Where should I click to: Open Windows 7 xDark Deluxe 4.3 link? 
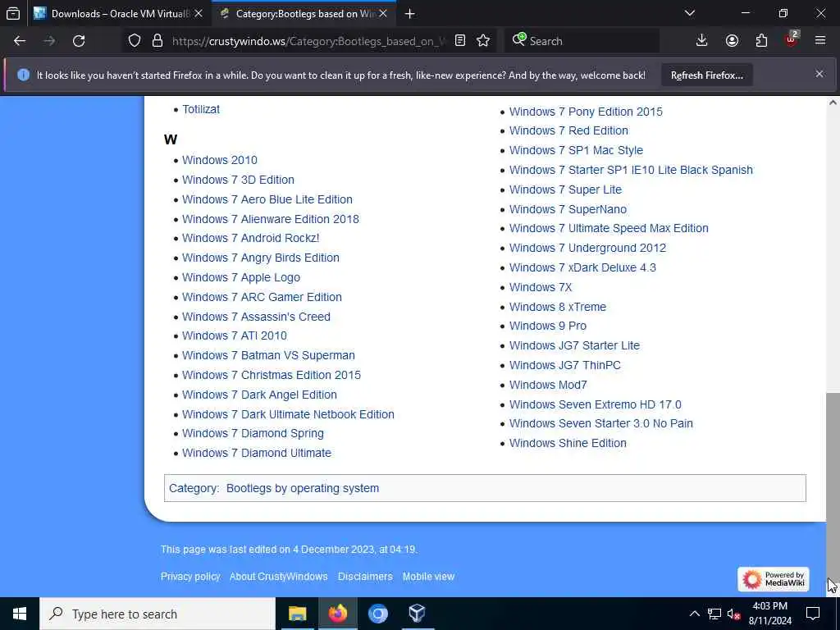point(582,267)
